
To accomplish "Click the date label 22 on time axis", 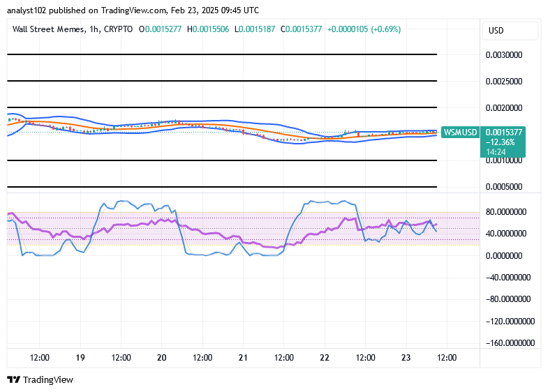I will [x=325, y=358].
